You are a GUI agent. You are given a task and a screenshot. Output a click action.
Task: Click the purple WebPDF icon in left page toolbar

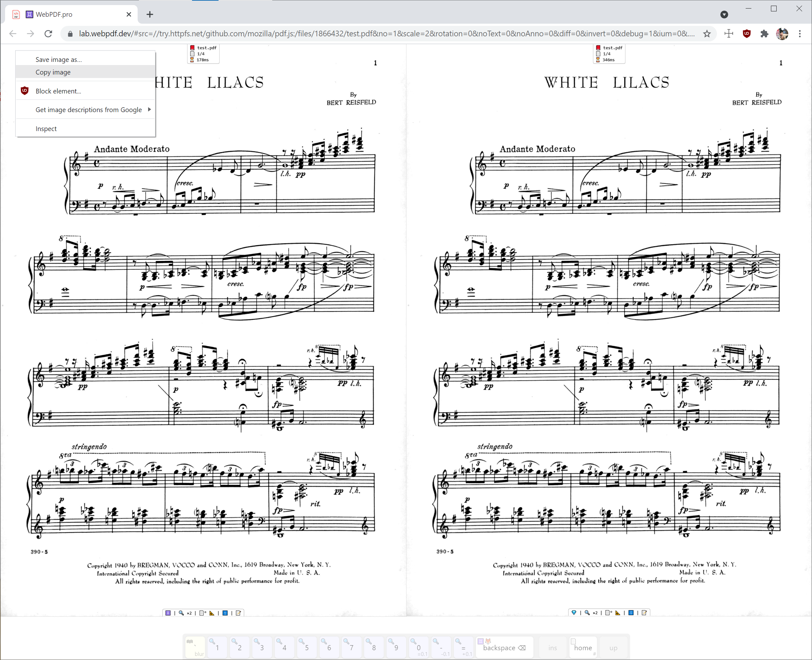point(168,613)
